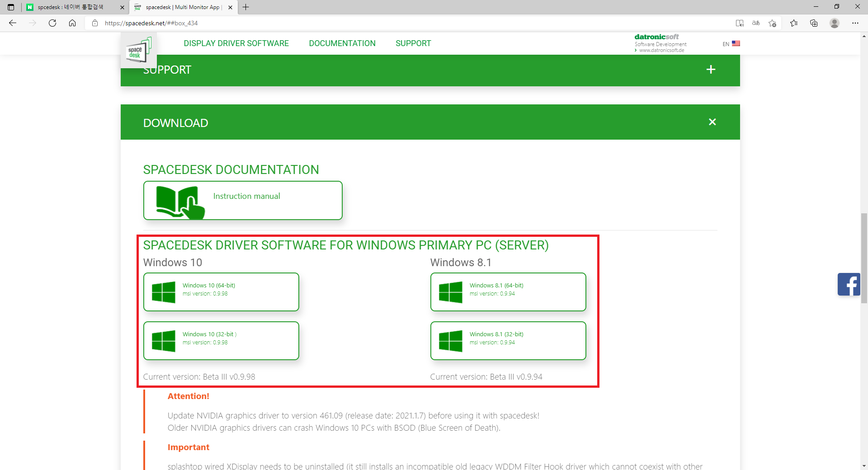The width and height of the screenshot is (868, 470).
Task: Open a new browser tab
Action: pos(246,7)
